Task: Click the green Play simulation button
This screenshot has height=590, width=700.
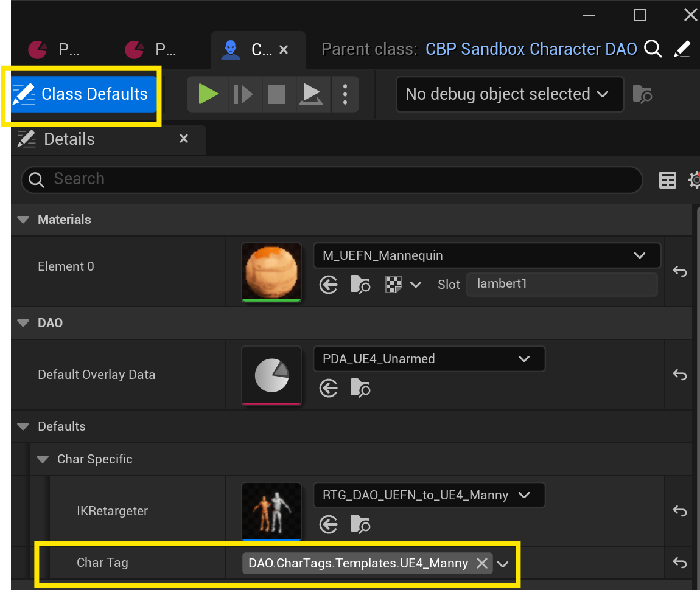Action: tap(208, 94)
